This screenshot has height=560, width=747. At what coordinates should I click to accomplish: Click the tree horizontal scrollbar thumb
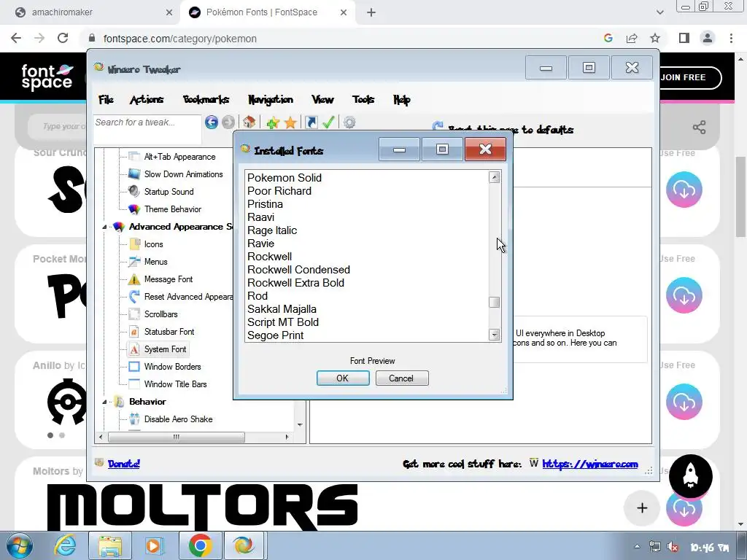177,437
